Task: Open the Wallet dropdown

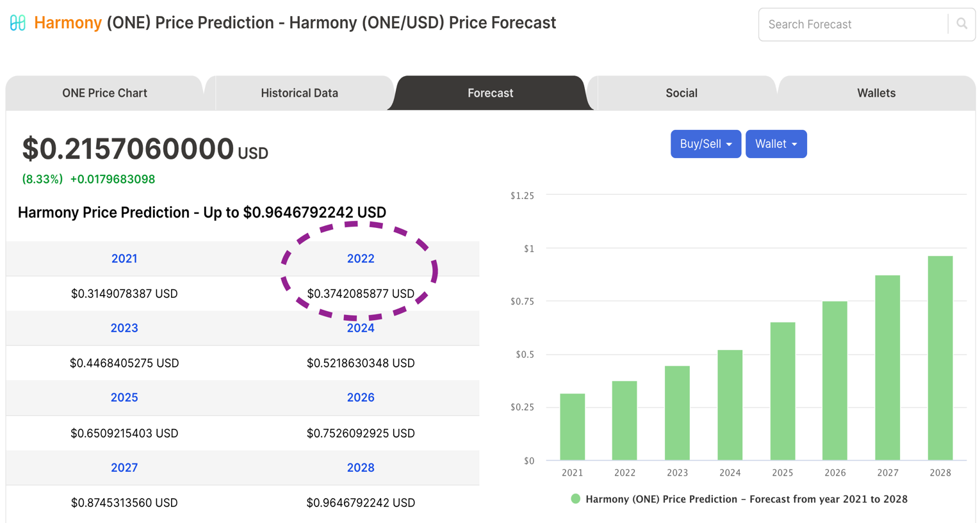Action: [x=776, y=144]
